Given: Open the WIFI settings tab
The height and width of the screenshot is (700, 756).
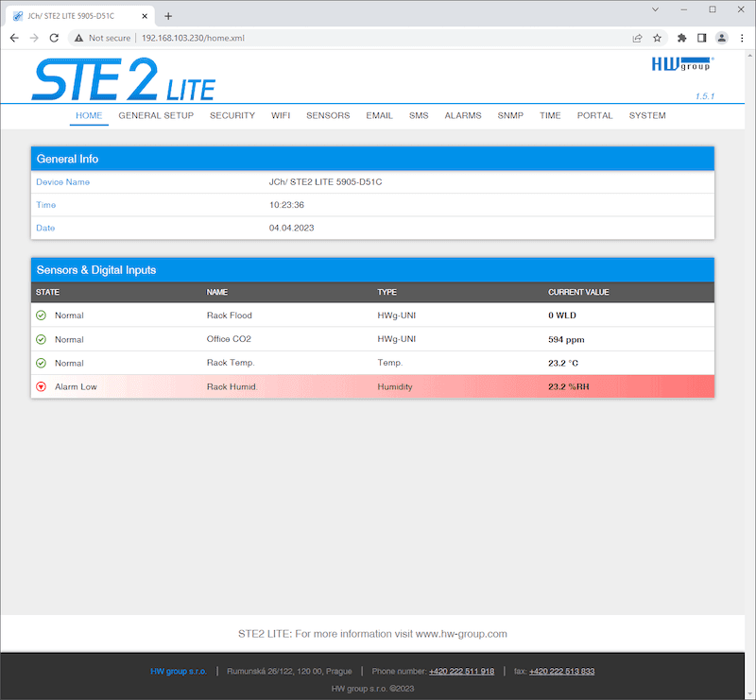Looking at the screenshot, I should coord(281,115).
